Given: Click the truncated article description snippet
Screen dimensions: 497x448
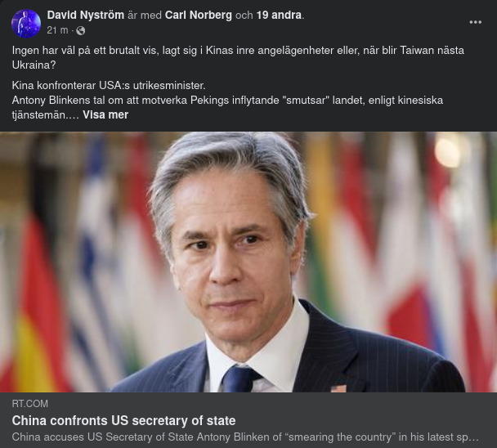Looking at the screenshot, I should (x=245, y=437).
